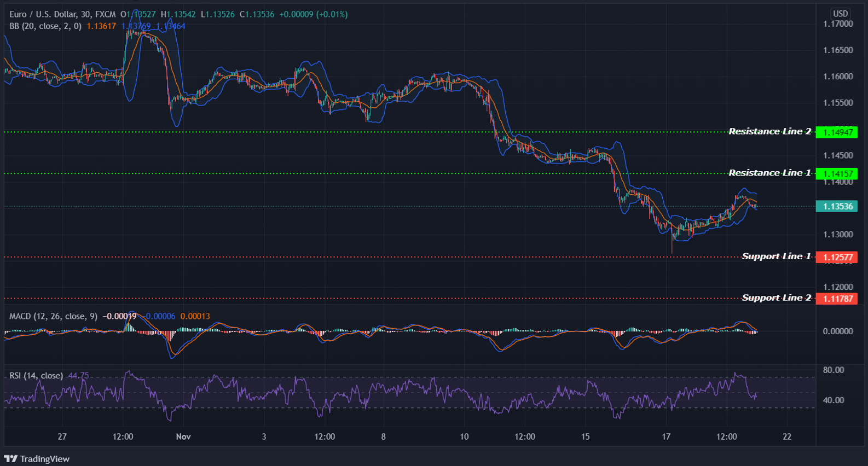Click the MACD 0.00000 axis label
The image size is (868, 466).
pos(838,331)
